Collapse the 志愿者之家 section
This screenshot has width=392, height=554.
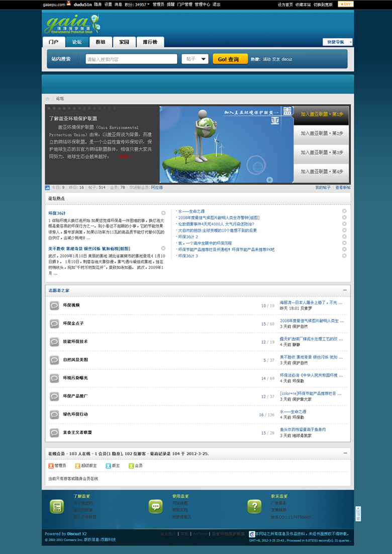click(x=345, y=290)
